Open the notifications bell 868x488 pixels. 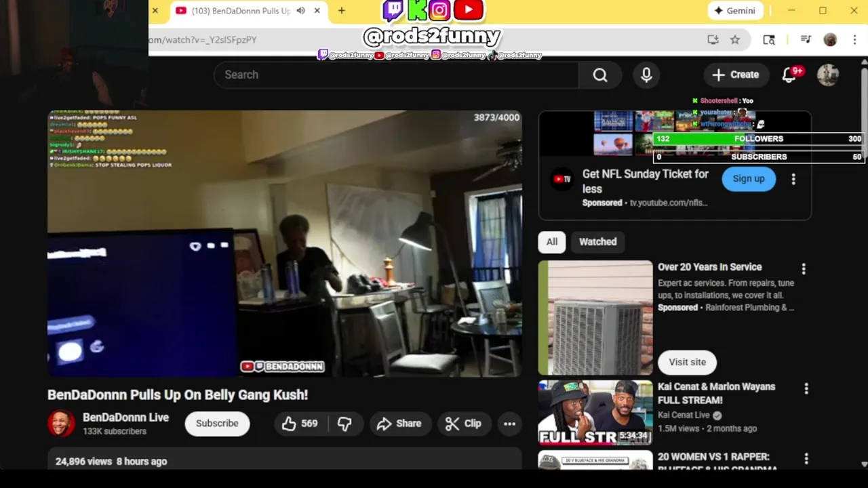tap(789, 75)
